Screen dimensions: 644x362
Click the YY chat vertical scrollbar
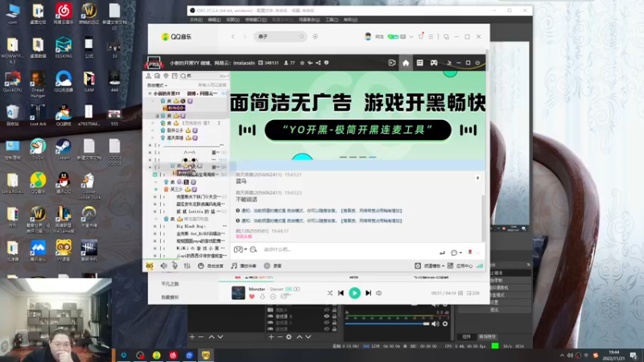point(483,217)
